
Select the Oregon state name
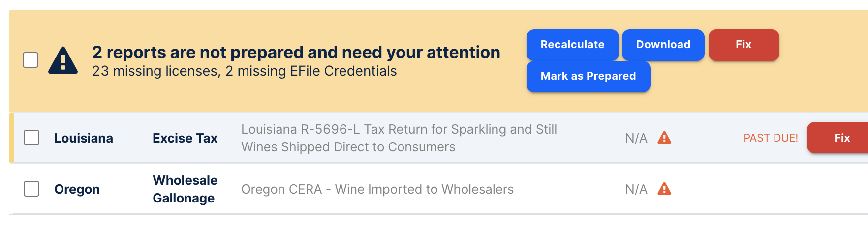tap(77, 189)
